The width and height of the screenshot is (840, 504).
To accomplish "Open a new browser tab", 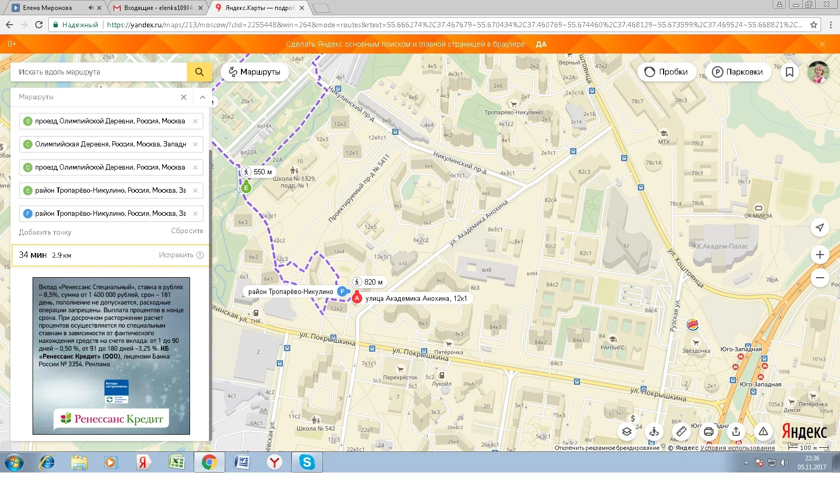I will pyautogui.click(x=321, y=8).
